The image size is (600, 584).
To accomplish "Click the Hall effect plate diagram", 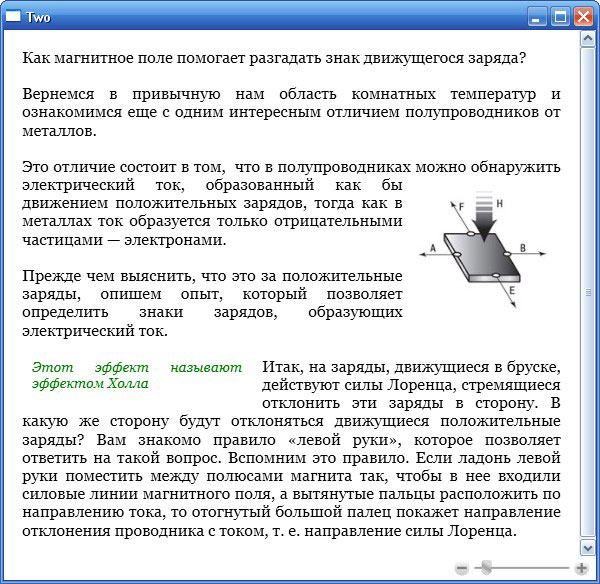I will click(x=483, y=250).
